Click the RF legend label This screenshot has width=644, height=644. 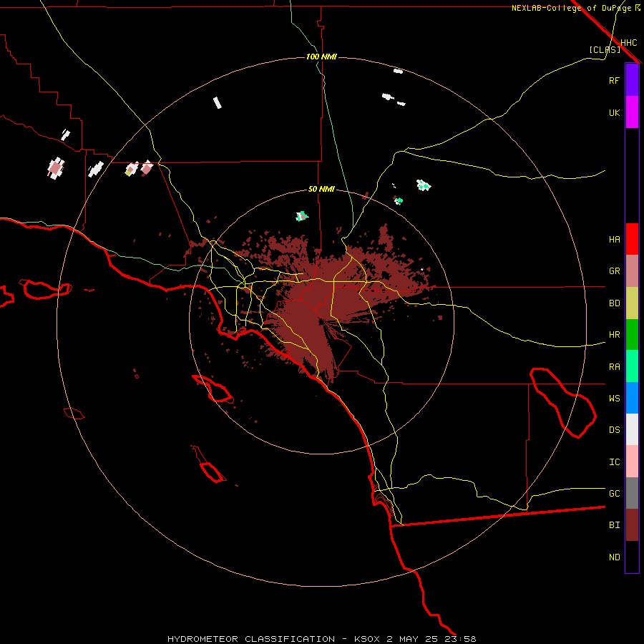coord(615,80)
